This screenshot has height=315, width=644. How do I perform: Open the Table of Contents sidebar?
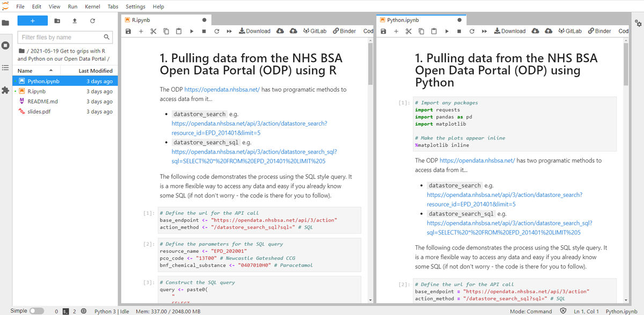pyautogui.click(x=5, y=68)
